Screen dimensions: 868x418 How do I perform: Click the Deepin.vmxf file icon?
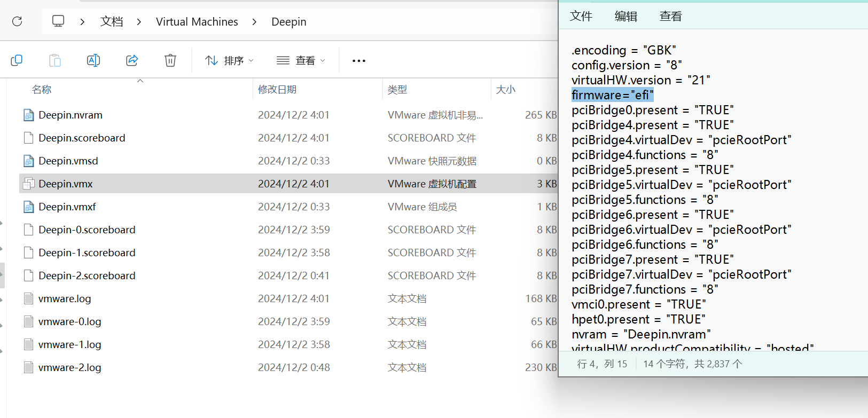tap(29, 207)
